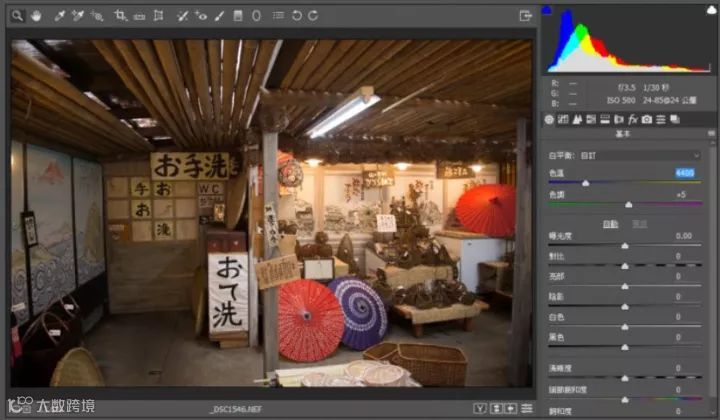Select the Spot Removal tool
720x420 pixels.
(x=182, y=16)
